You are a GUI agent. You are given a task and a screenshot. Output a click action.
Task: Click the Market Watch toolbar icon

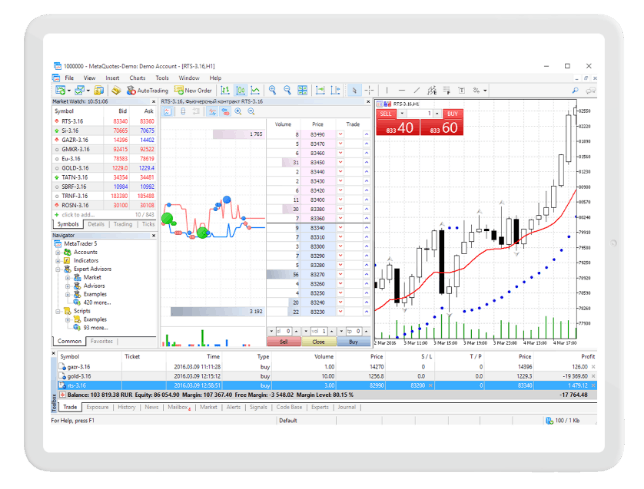pos(99,90)
